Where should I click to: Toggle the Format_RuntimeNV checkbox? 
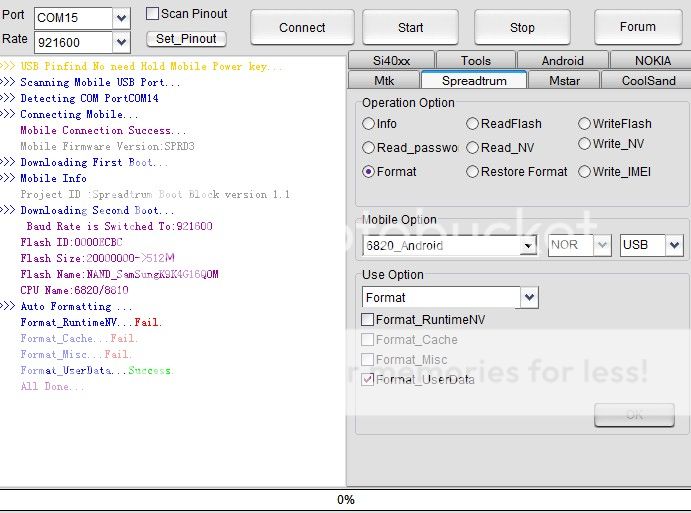tap(368, 320)
